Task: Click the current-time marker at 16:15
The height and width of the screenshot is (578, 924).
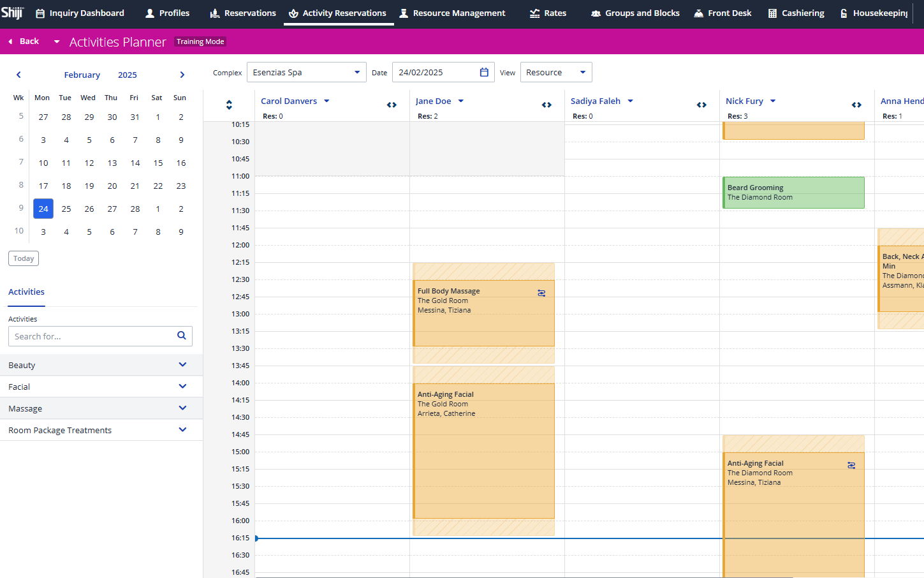Action: [257, 538]
